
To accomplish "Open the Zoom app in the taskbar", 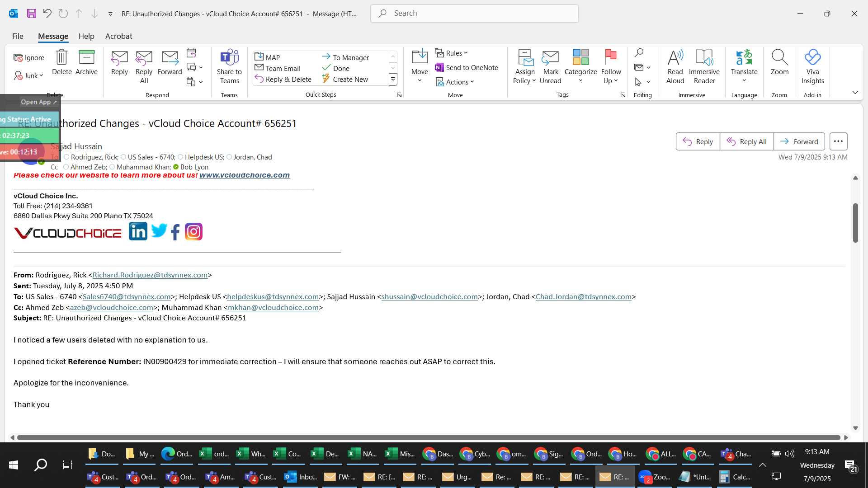I will (655, 477).
